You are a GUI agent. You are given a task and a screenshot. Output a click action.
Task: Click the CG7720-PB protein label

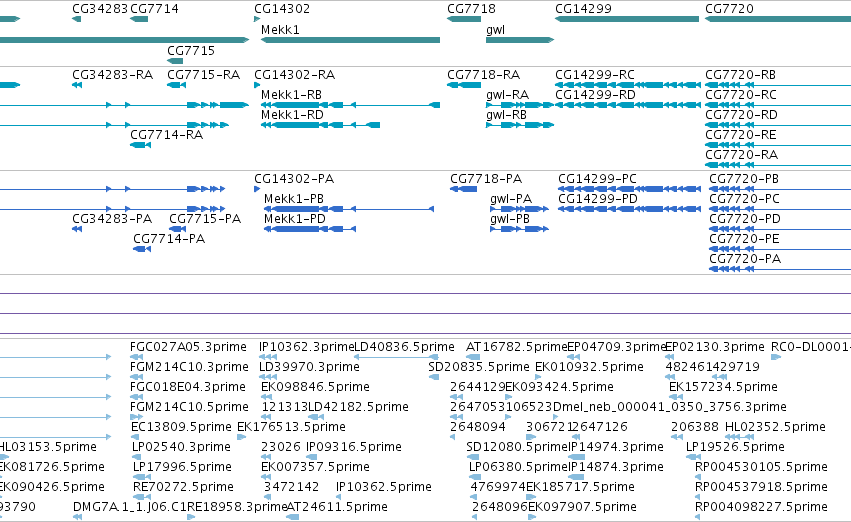pos(744,179)
